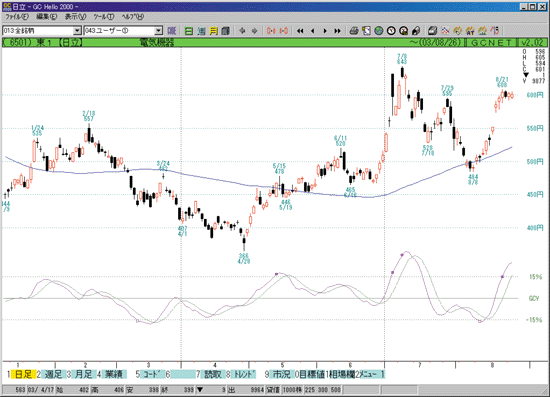Jump back with double-left arrow button
The width and height of the screenshot is (550, 397).
pos(300,31)
